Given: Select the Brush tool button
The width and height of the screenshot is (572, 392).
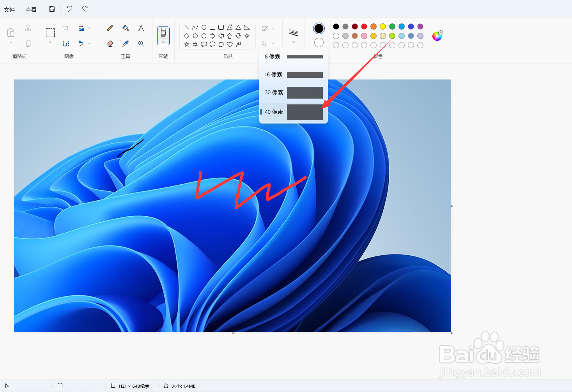Looking at the screenshot, I should click(163, 33).
